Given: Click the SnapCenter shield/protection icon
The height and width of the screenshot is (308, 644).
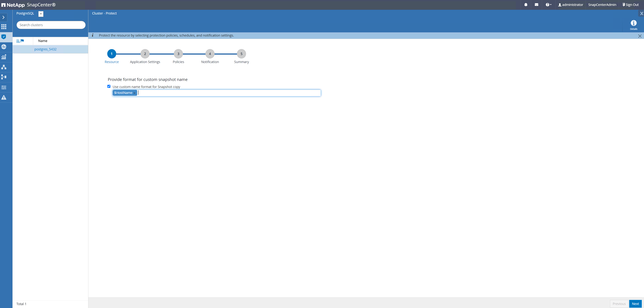Looking at the screenshot, I should click(4, 37).
